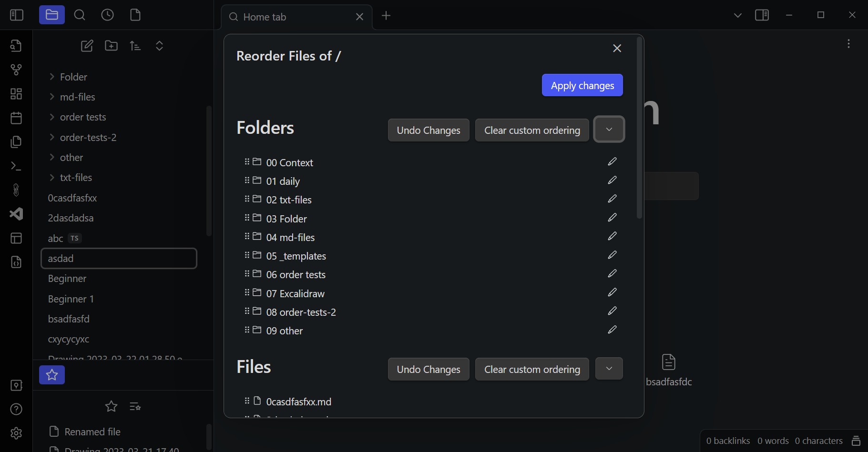This screenshot has height=452, width=868.
Task: Change sort order icon in explorer
Action: click(135, 46)
